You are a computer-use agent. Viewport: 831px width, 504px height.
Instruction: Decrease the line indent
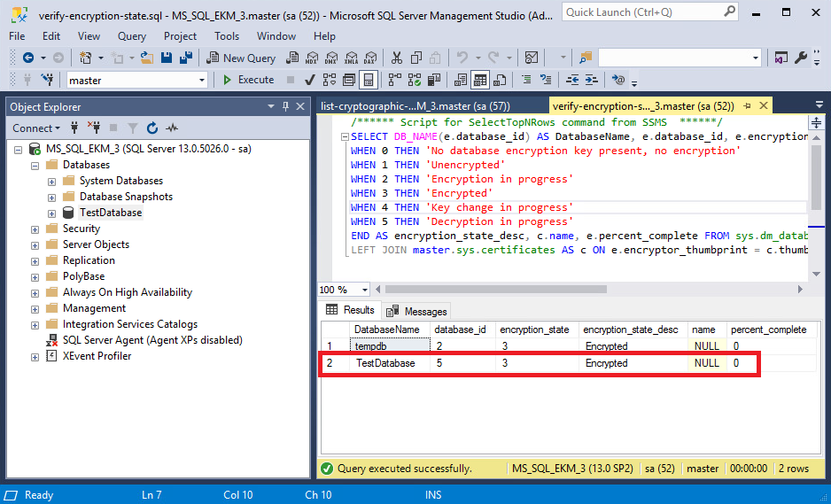click(x=571, y=80)
